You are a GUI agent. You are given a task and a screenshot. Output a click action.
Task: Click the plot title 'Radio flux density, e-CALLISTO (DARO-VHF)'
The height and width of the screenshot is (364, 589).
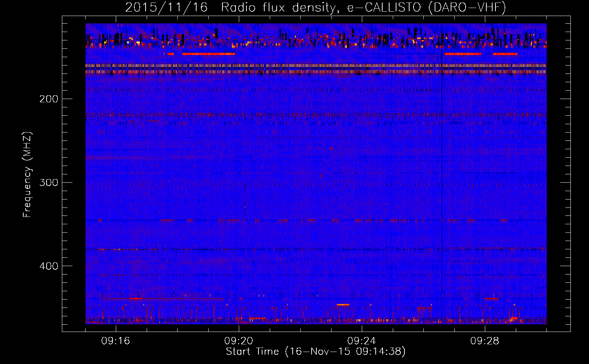363,7
